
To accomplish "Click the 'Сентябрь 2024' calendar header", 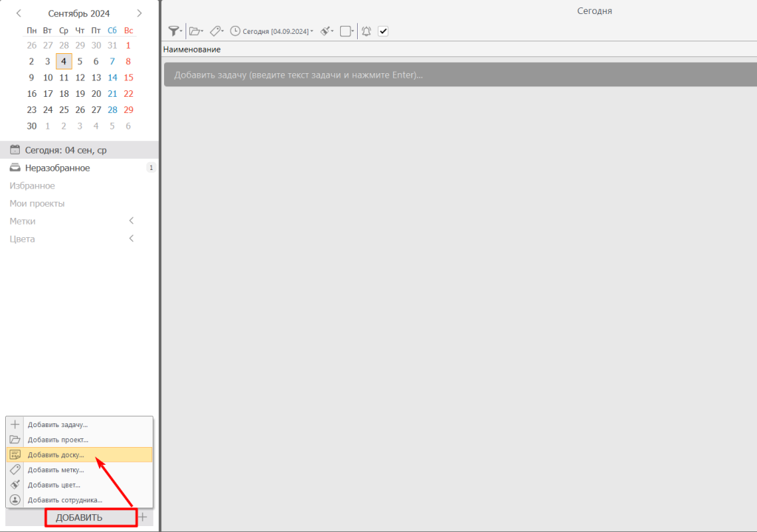I will pyautogui.click(x=78, y=13).
